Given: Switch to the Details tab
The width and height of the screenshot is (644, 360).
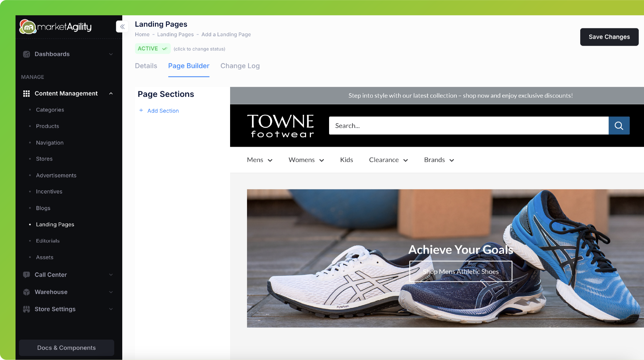Looking at the screenshot, I should [x=146, y=66].
